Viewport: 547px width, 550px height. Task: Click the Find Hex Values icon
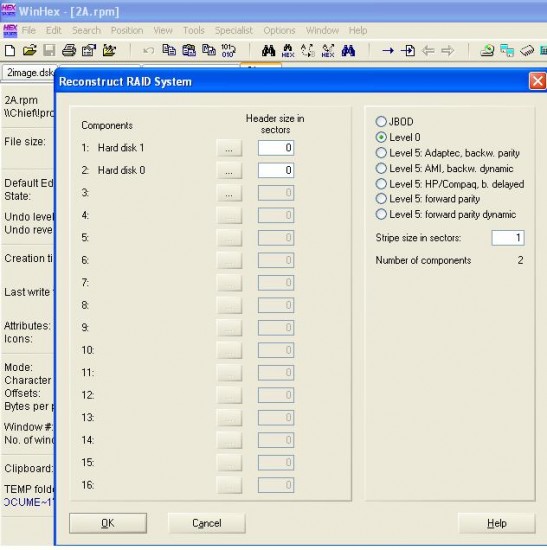[288, 51]
